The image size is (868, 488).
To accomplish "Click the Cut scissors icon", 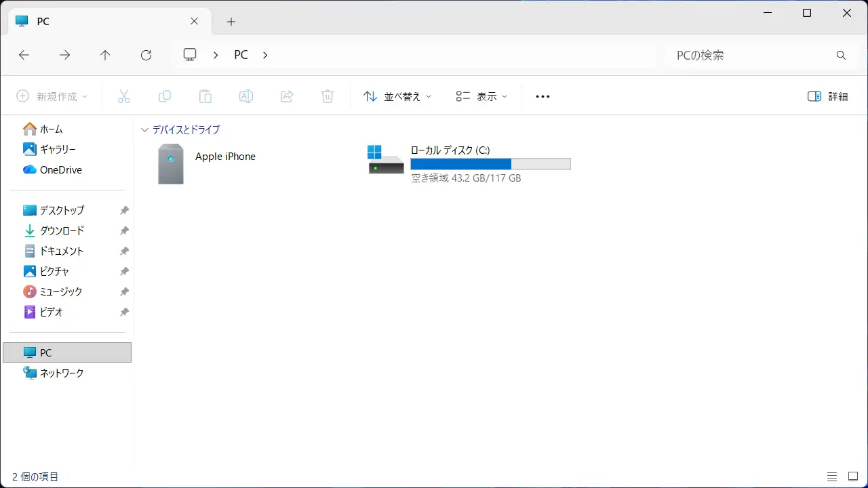I will (x=123, y=96).
